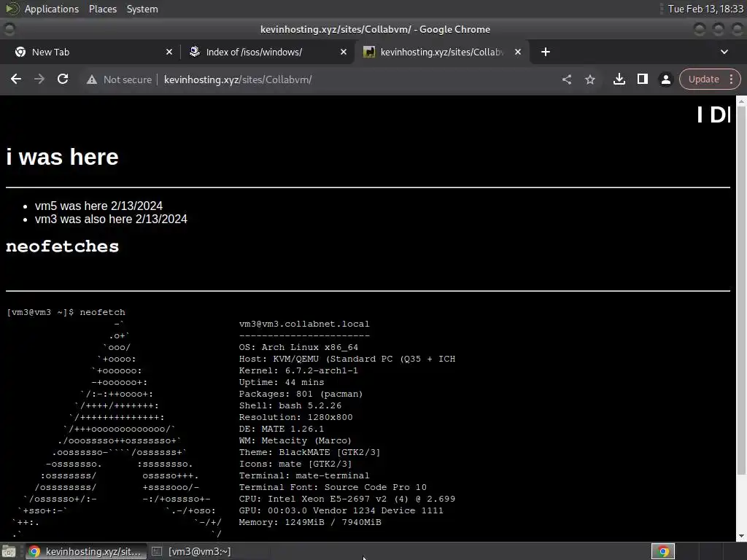Reload the current page

coord(63,79)
